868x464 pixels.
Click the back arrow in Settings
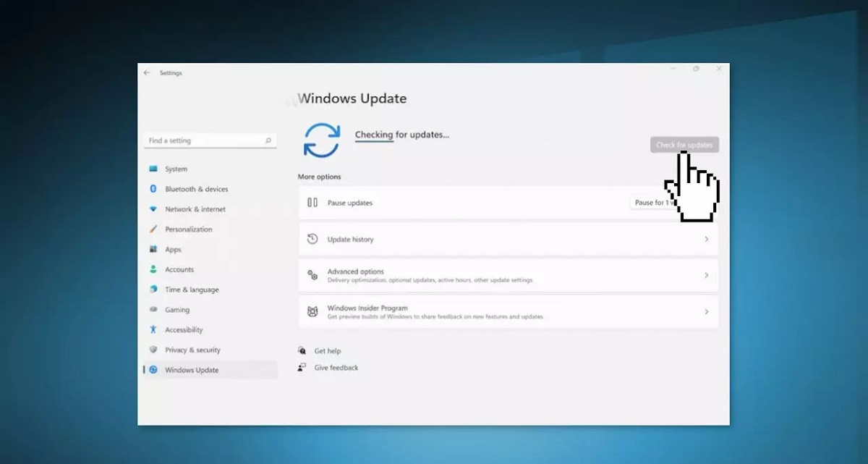(147, 73)
